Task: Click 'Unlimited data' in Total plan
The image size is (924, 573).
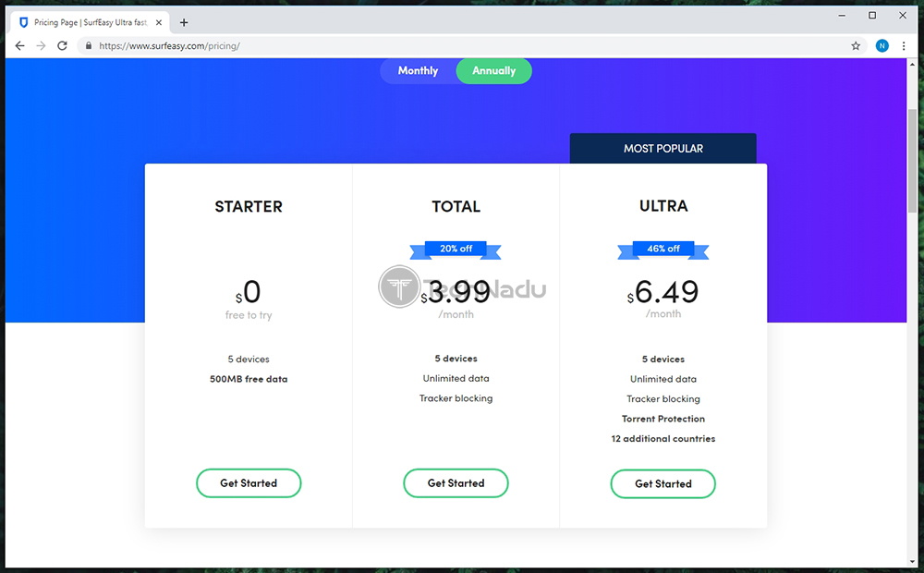Action: click(456, 379)
